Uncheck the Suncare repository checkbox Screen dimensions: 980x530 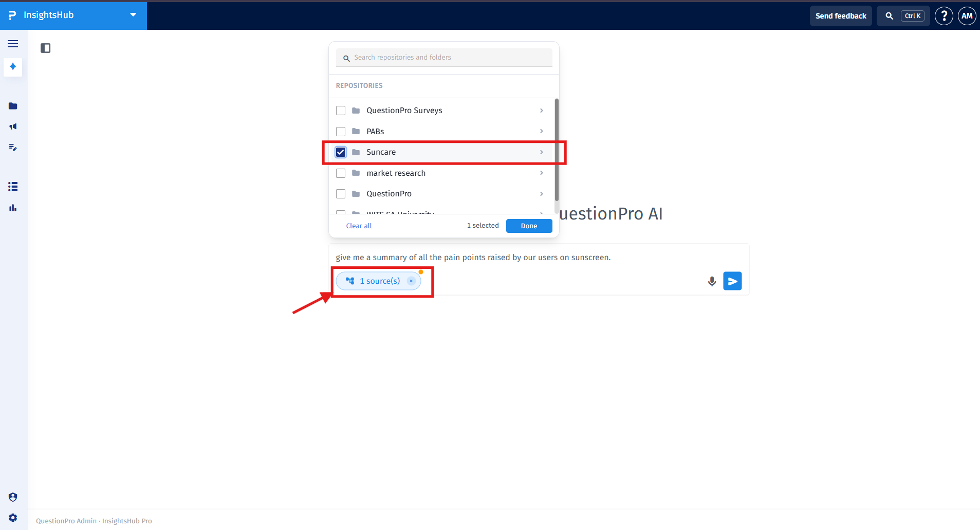coord(340,152)
